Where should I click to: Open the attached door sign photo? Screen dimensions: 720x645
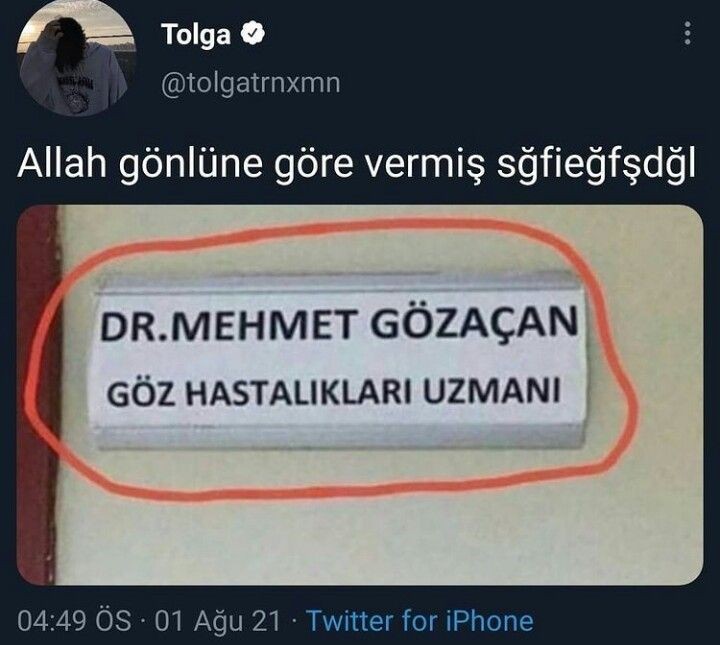tap(360, 395)
